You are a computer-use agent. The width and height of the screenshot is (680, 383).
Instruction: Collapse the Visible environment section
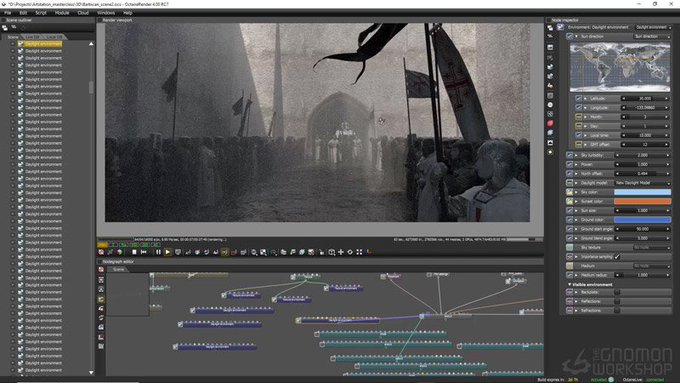pyautogui.click(x=569, y=285)
